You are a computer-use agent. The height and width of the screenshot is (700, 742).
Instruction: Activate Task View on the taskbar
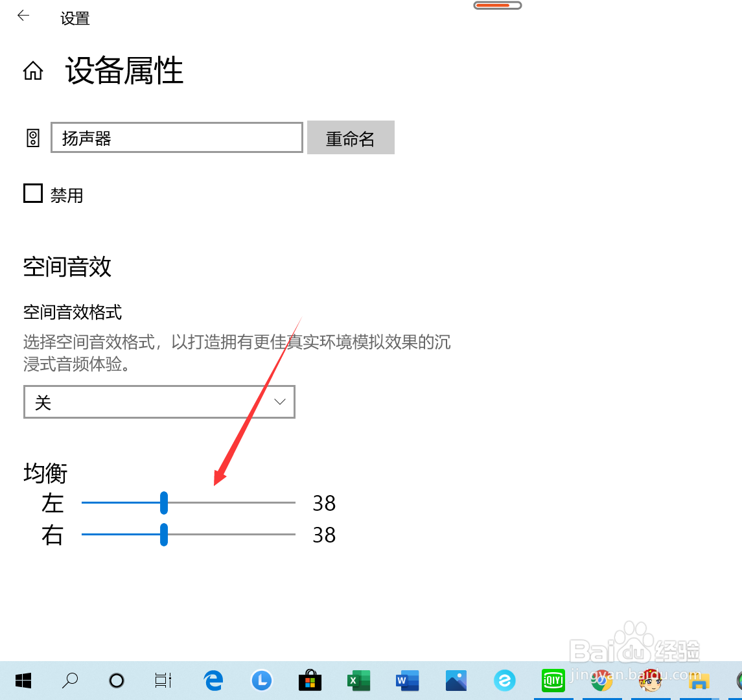(x=163, y=681)
